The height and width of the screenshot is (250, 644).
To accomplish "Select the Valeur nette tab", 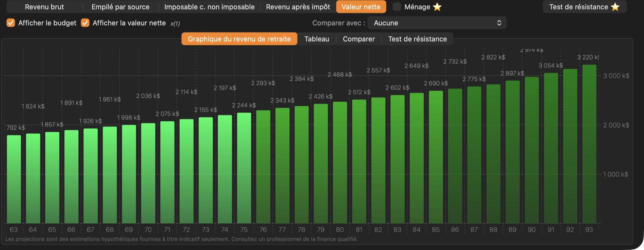I will click(361, 7).
